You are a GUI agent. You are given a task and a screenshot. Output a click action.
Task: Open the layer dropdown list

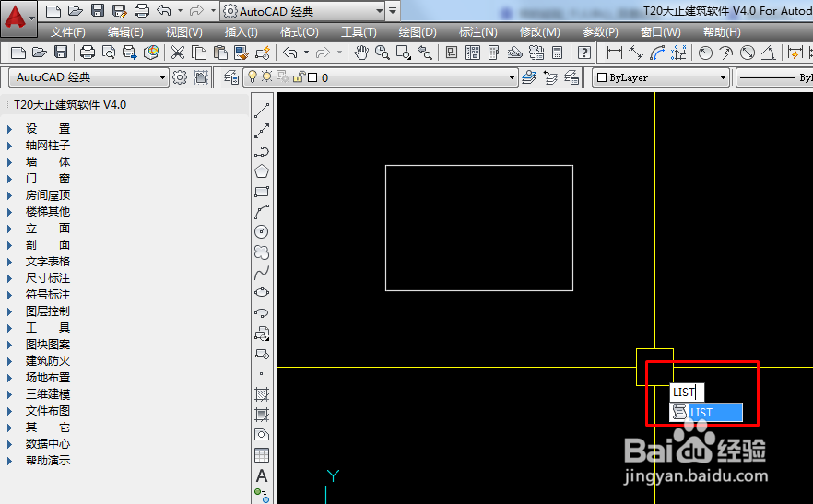pos(512,77)
